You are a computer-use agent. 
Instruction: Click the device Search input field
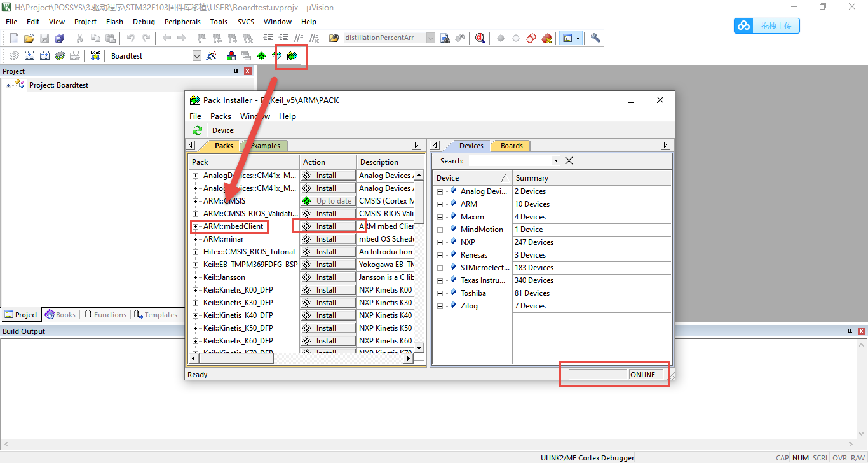[x=510, y=161]
